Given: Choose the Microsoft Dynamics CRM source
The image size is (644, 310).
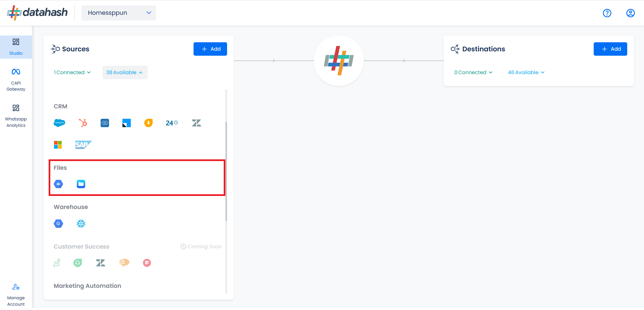Looking at the screenshot, I should tap(58, 145).
